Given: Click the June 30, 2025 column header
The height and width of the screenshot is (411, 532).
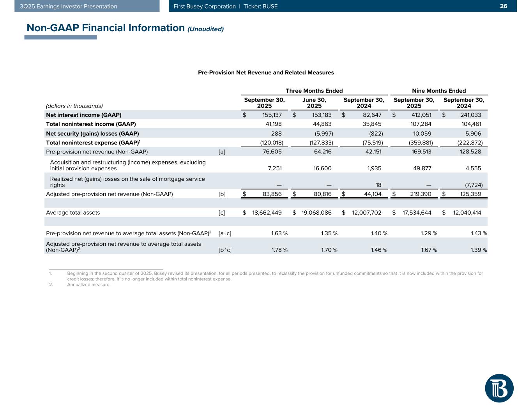Looking at the screenshot, I should [314, 103].
